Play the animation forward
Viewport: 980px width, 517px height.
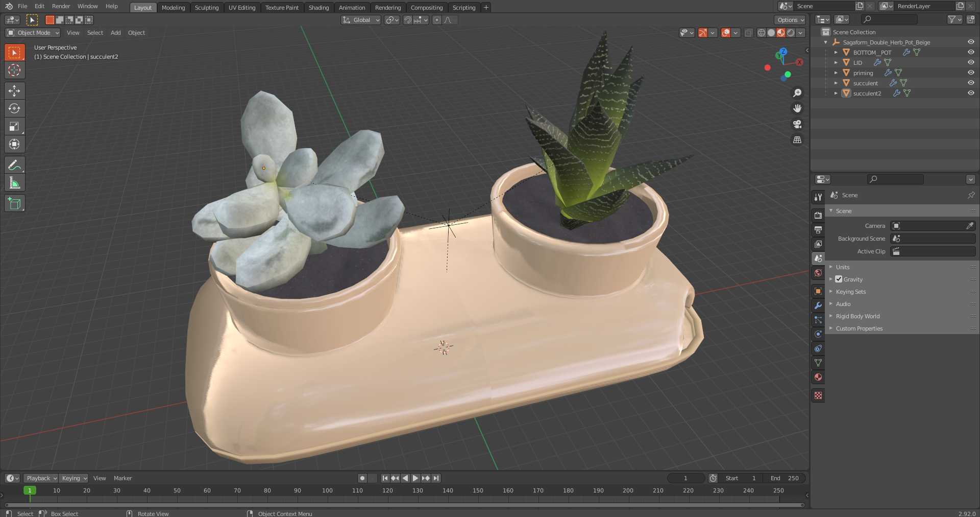point(415,478)
